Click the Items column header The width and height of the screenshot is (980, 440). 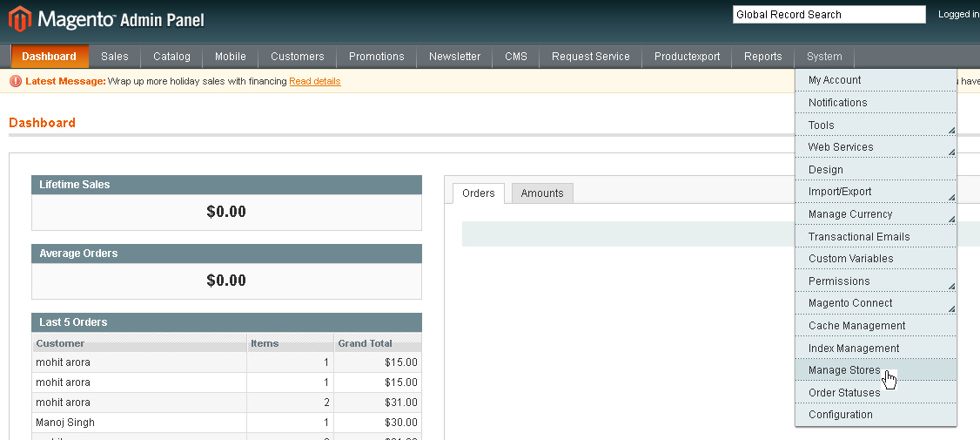coord(291,343)
